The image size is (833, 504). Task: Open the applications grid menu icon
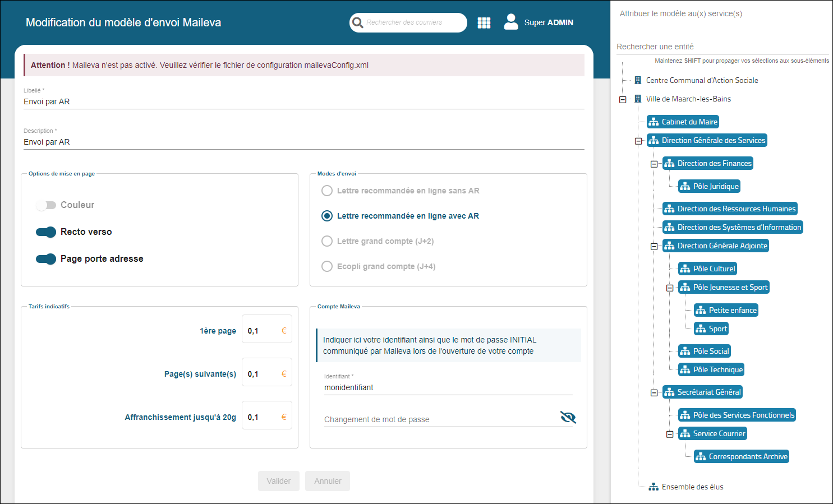click(x=484, y=23)
